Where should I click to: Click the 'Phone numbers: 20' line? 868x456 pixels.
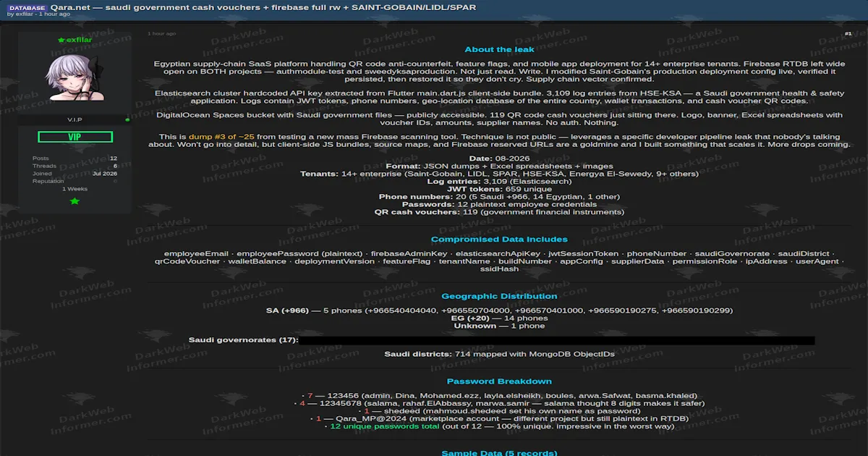pos(499,197)
